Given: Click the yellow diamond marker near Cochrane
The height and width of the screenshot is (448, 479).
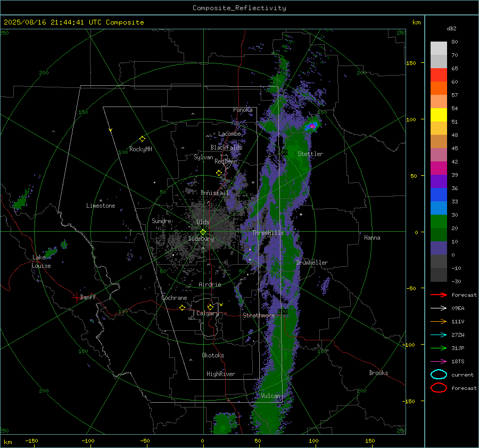Looking at the screenshot, I should 182,308.
